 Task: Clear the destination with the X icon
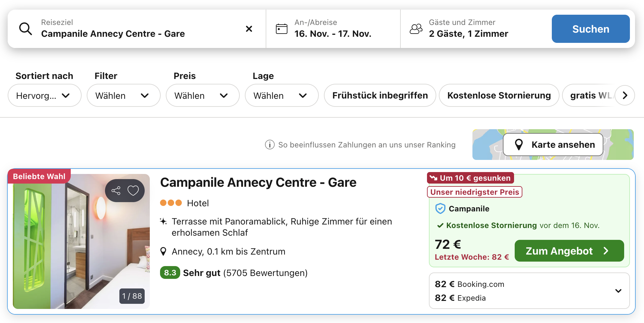click(x=249, y=29)
